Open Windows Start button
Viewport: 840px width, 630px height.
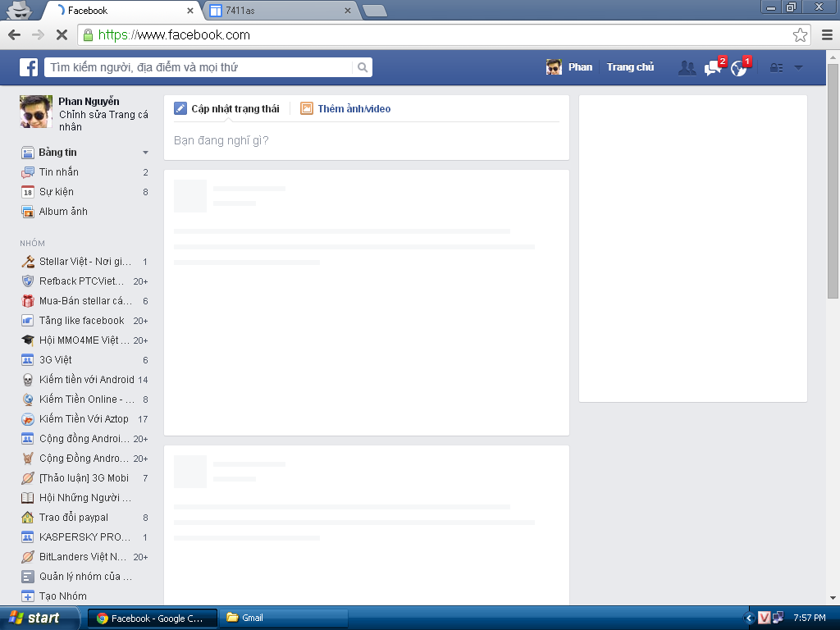[x=39, y=619]
